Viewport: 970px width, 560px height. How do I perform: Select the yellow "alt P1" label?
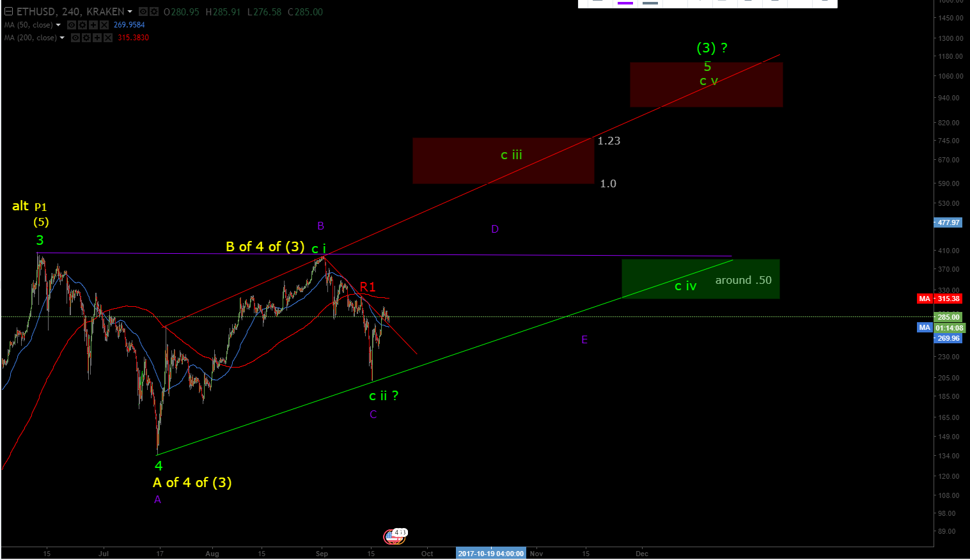click(29, 206)
